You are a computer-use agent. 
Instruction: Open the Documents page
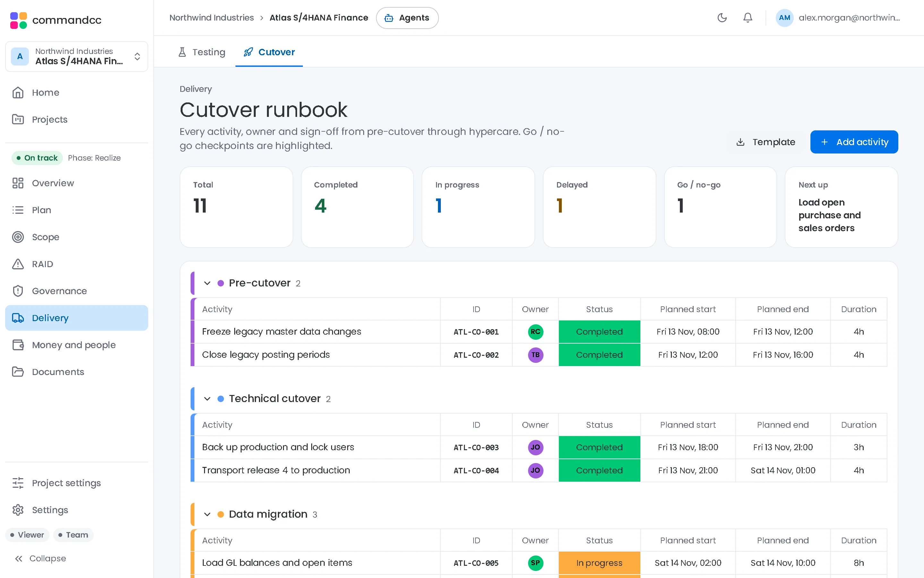pos(77,372)
